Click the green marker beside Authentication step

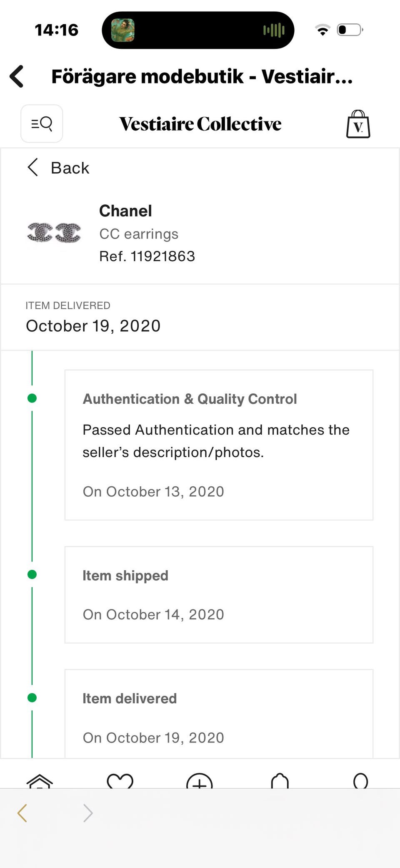click(32, 398)
